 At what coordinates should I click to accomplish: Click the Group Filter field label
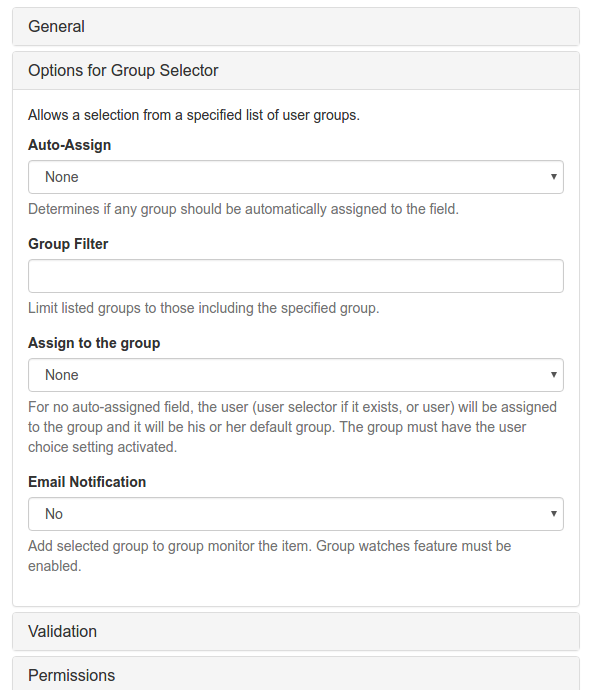(x=68, y=244)
